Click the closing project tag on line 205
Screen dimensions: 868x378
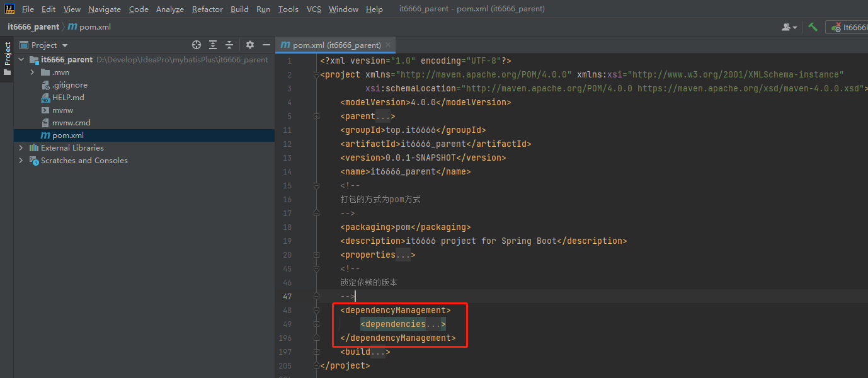[345, 366]
